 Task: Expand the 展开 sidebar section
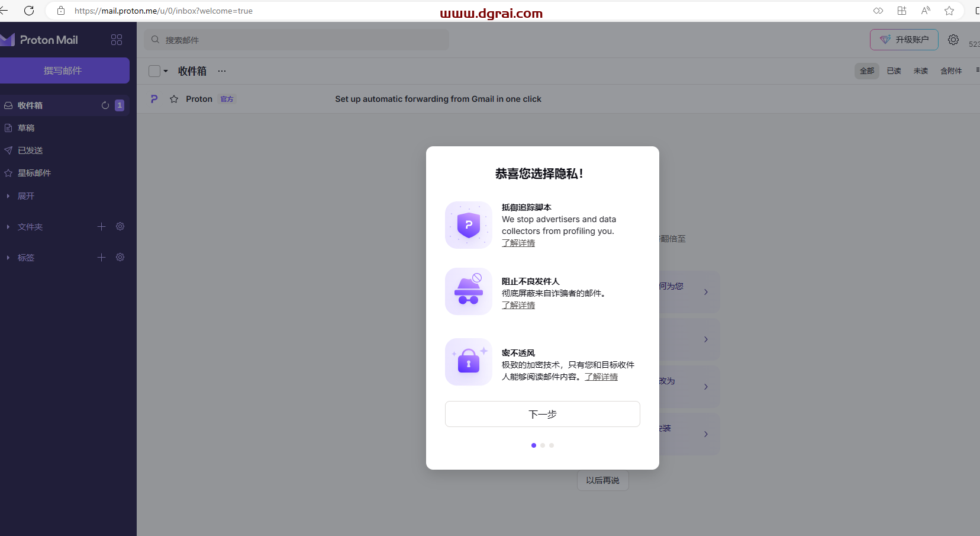pyautogui.click(x=27, y=195)
